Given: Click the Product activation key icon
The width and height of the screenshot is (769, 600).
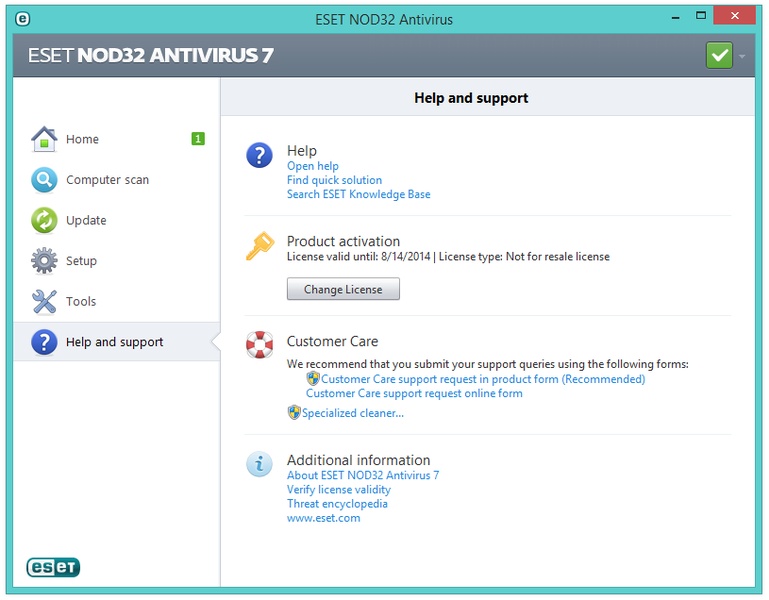Looking at the screenshot, I should [x=259, y=246].
